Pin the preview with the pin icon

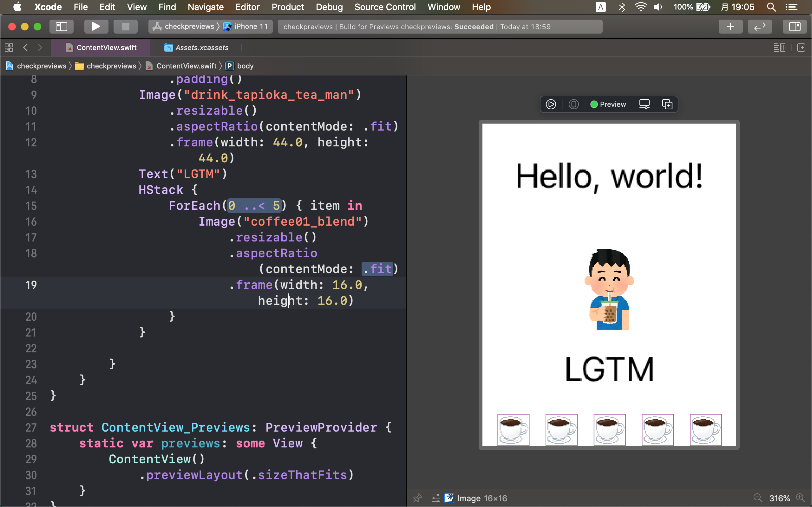(x=417, y=498)
